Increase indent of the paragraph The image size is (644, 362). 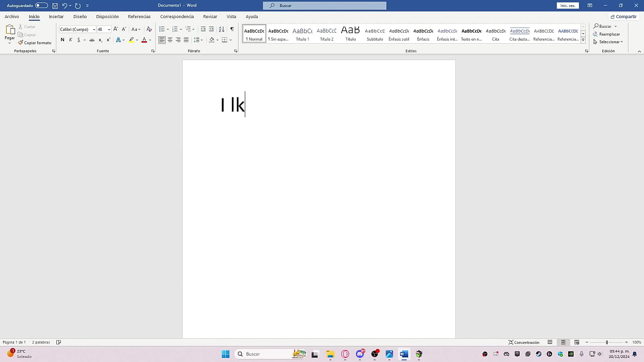pyautogui.click(x=211, y=29)
